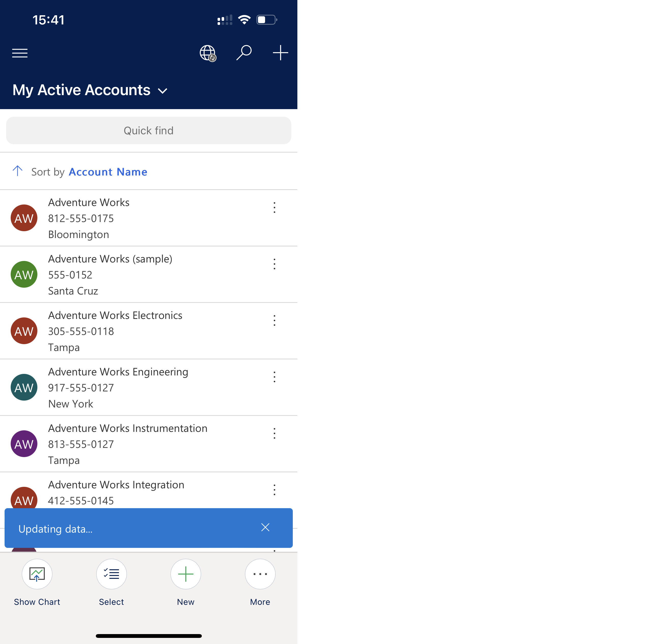
Task: Tap Quick find search input field
Action: click(148, 130)
